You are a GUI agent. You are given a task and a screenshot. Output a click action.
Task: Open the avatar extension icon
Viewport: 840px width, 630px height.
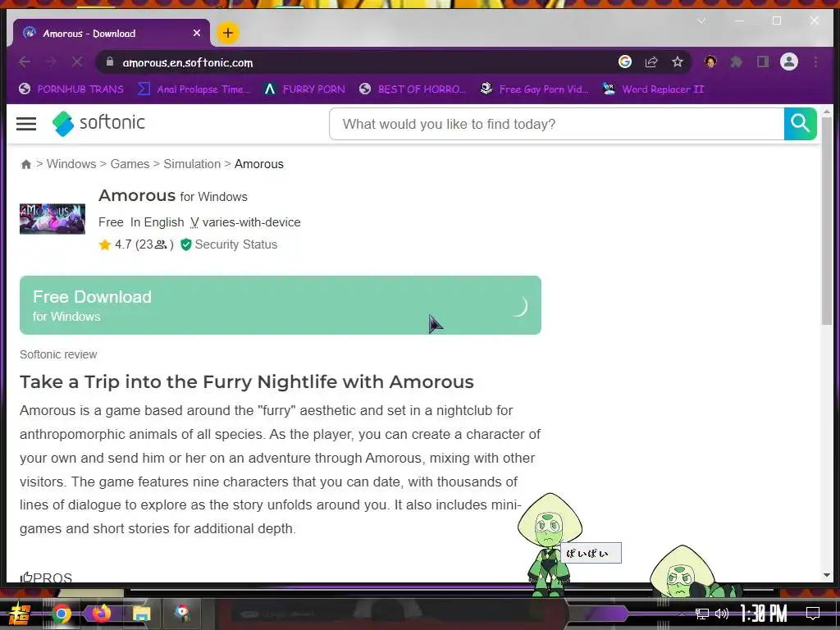coord(710,62)
